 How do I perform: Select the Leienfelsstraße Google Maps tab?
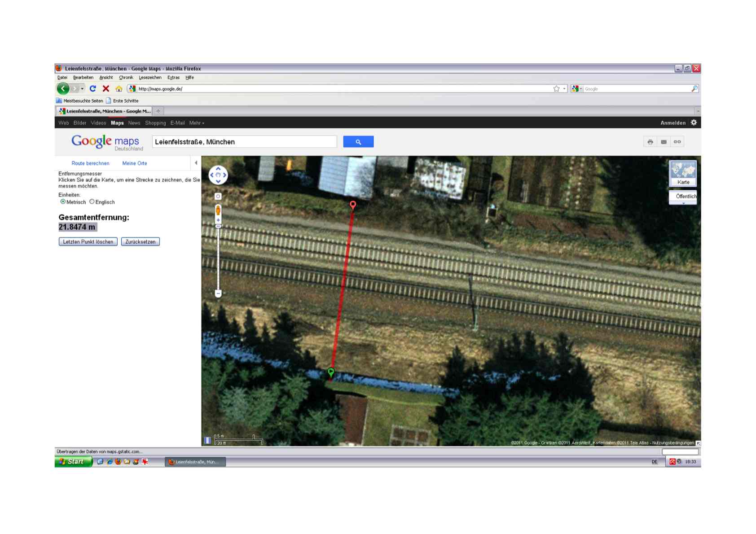pyautogui.click(x=104, y=111)
